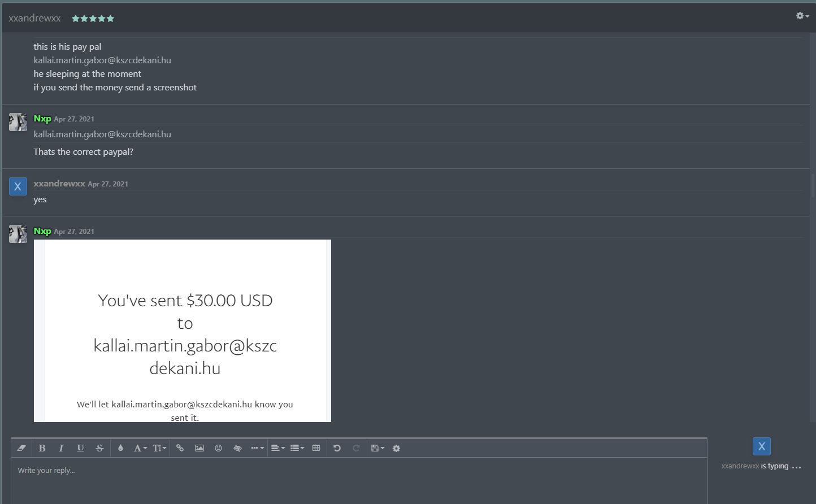Undo the last edit
Image resolution: width=816 pixels, height=504 pixels.
pos(337,448)
